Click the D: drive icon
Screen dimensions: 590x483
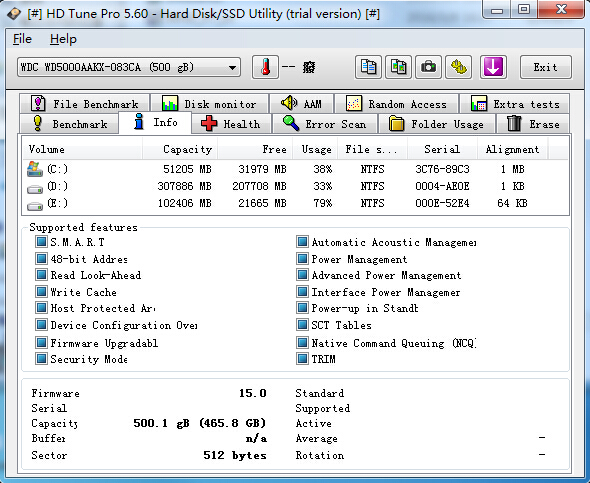point(35,188)
